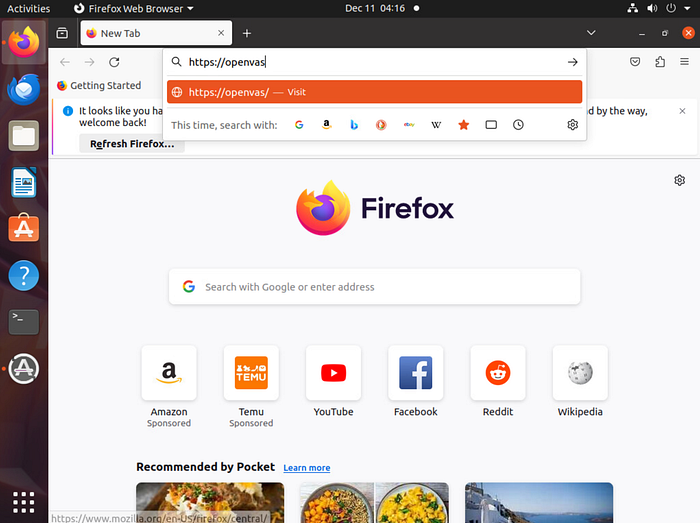Open system status menu arrow
Viewport: 700px width, 523px height.
point(687,8)
